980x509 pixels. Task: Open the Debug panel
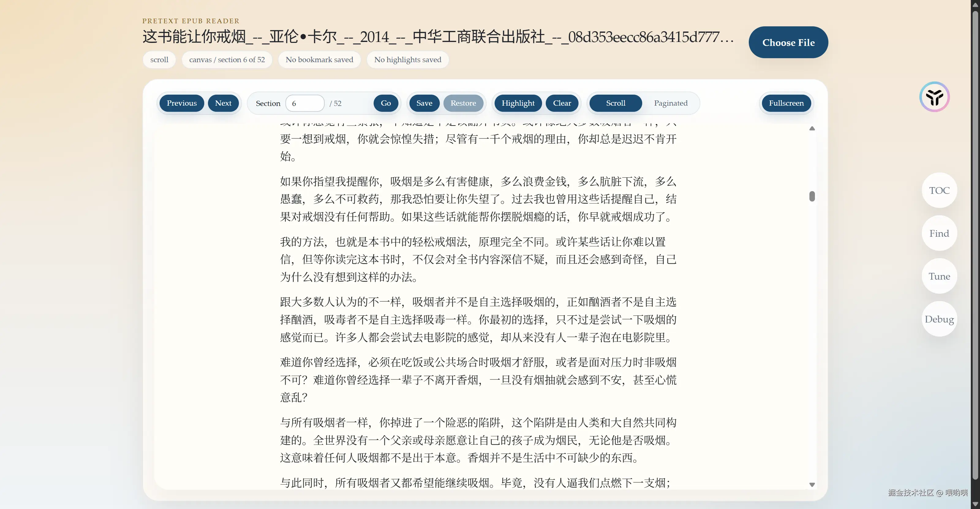pos(939,319)
